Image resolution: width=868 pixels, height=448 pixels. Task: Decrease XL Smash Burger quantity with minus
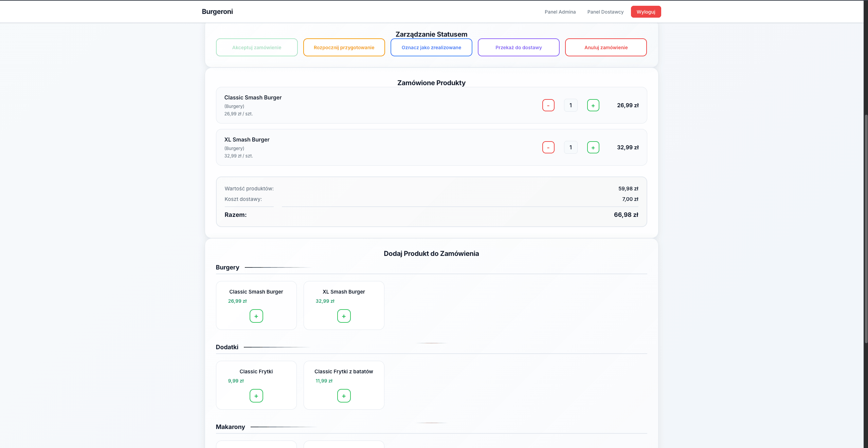pyautogui.click(x=548, y=147)
